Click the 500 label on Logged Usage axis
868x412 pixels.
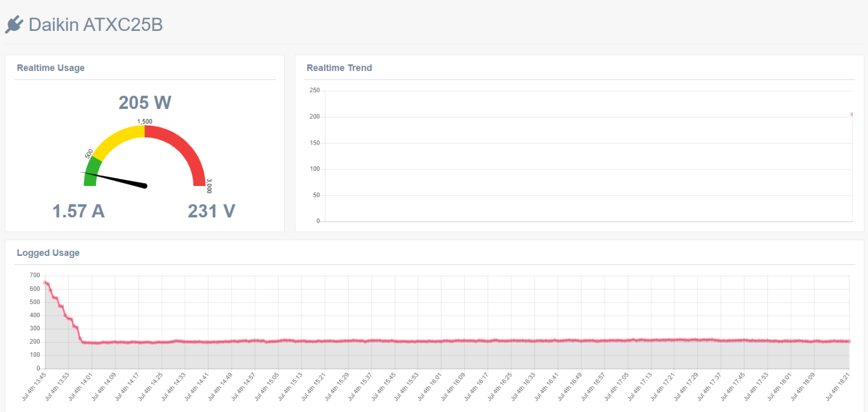tap(35, 302)
